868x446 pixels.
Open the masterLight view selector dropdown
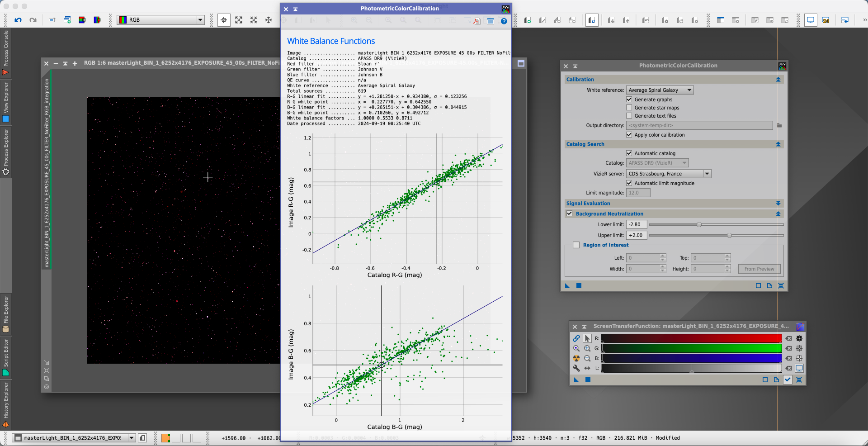point(74,438)
